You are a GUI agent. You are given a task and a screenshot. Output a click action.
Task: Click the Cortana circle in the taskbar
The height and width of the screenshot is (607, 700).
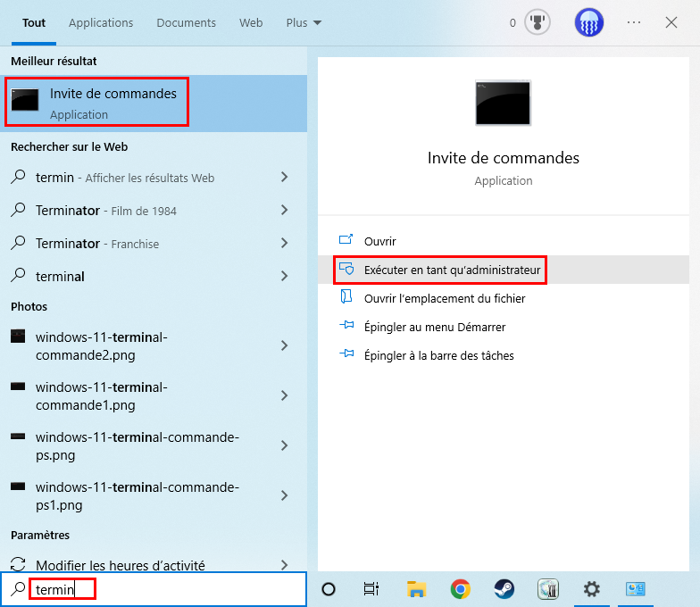pos(329,589)
